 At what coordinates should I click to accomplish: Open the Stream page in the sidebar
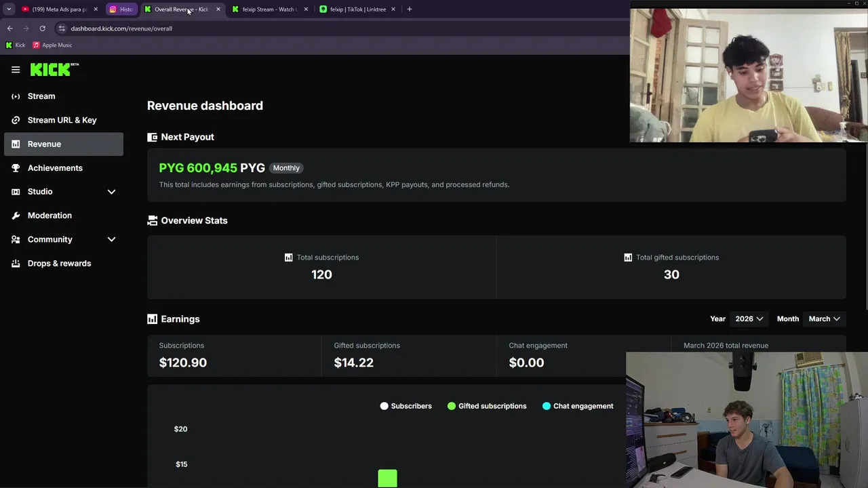pos(64,96)
